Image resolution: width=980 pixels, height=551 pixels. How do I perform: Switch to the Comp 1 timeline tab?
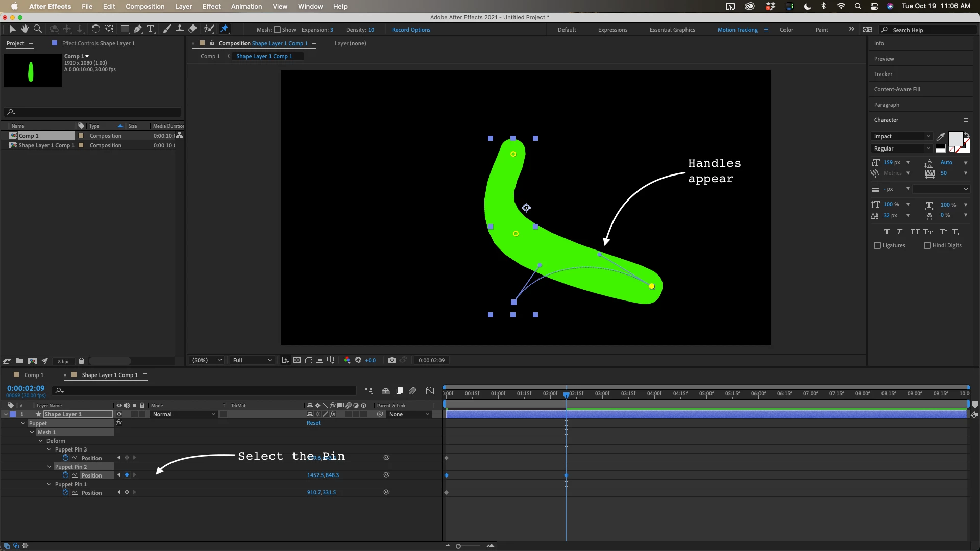pyautogui.click(x=34, y=375)
